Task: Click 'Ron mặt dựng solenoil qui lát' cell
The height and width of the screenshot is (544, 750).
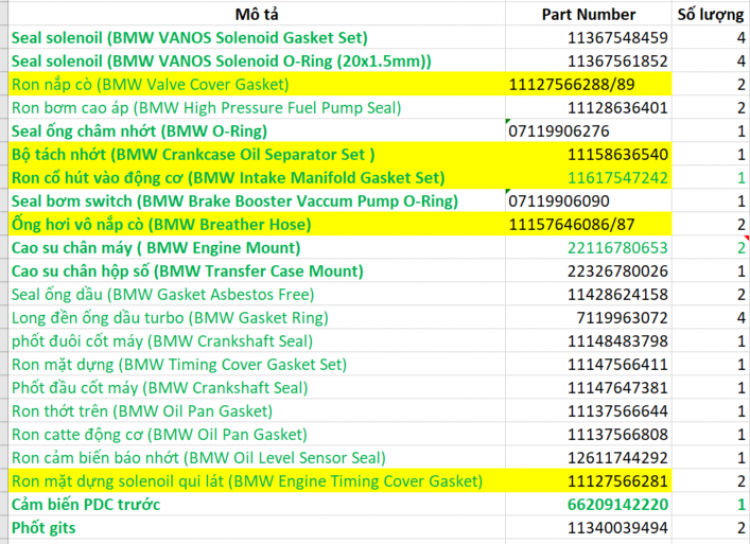Action: (257, 481)
